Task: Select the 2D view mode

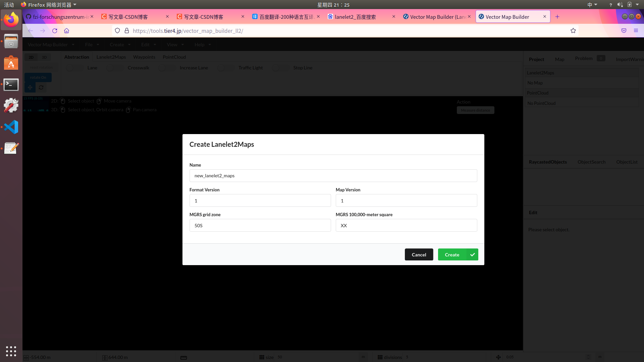Action: coord(31,57)
